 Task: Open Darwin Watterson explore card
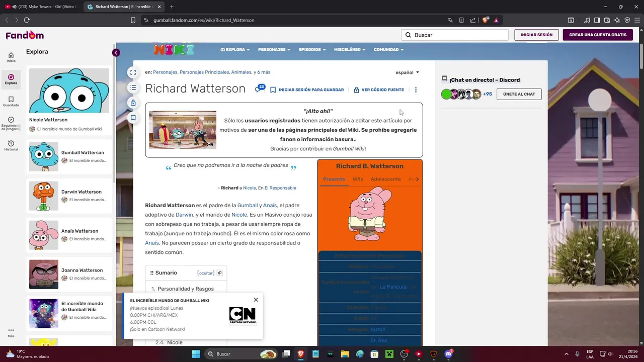69,196
